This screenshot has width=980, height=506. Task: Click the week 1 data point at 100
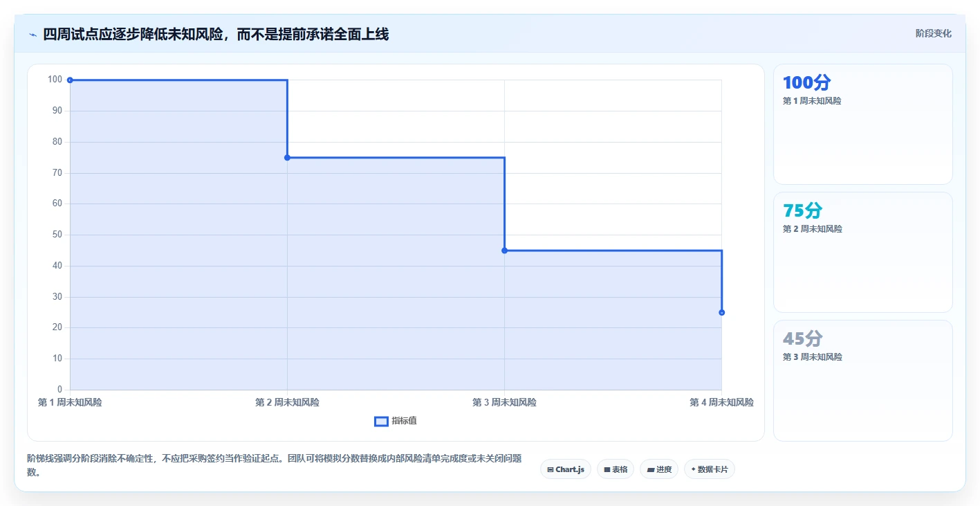click(70, 80)
